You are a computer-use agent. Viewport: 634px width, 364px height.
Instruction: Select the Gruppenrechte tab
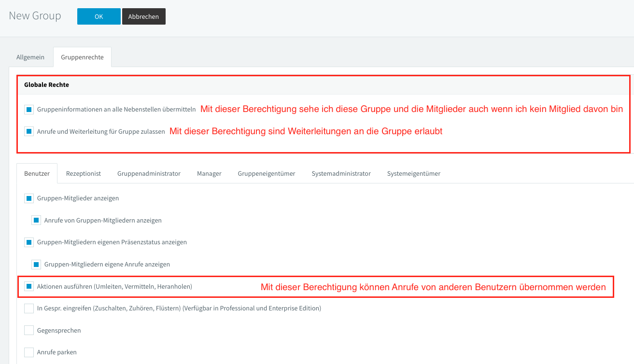point(82,57)
